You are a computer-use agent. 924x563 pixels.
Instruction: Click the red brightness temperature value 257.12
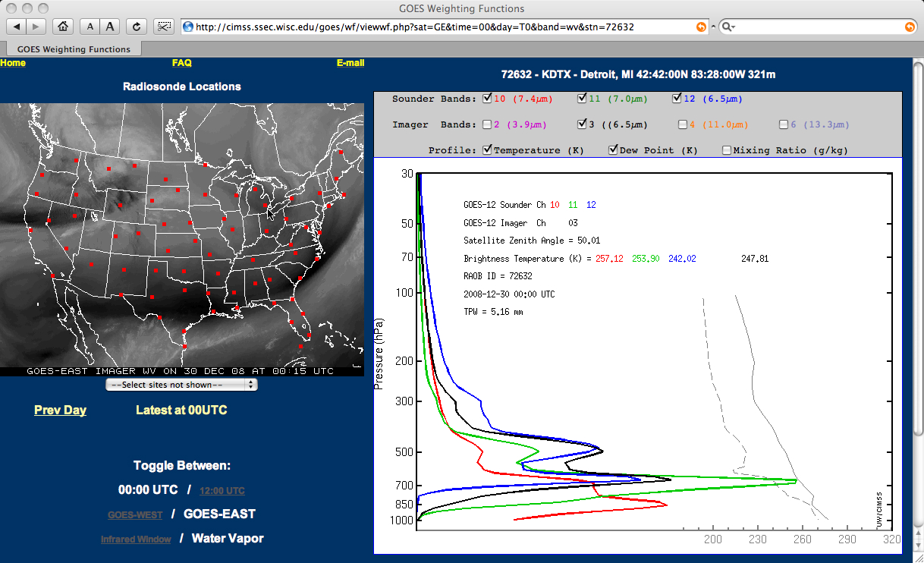(x=610, y=259)
